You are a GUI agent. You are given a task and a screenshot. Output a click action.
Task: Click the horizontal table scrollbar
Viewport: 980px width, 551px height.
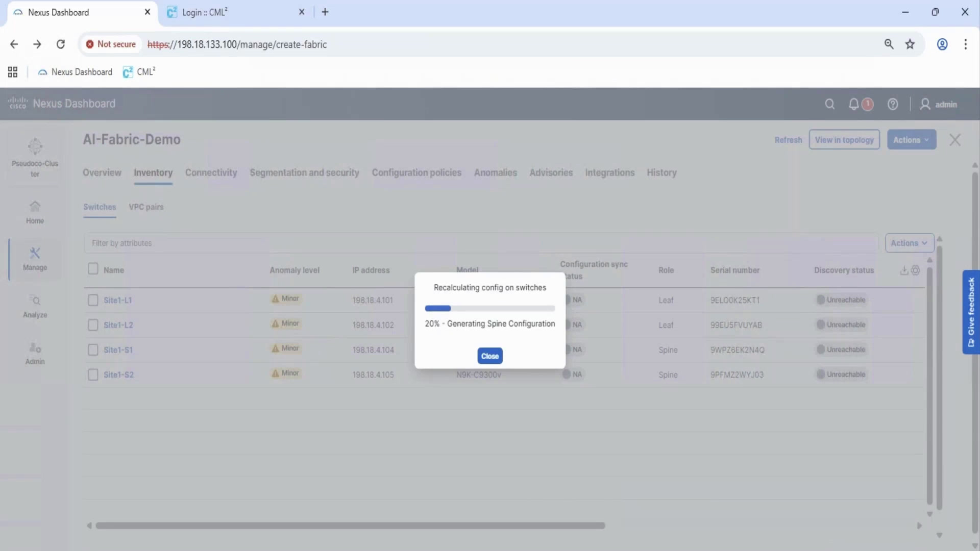pos(350,525)
